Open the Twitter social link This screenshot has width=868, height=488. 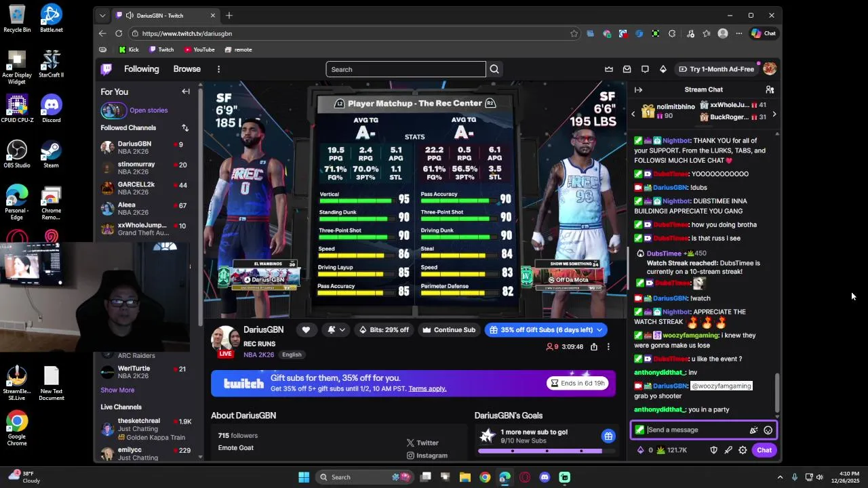(x=422, y=443)
